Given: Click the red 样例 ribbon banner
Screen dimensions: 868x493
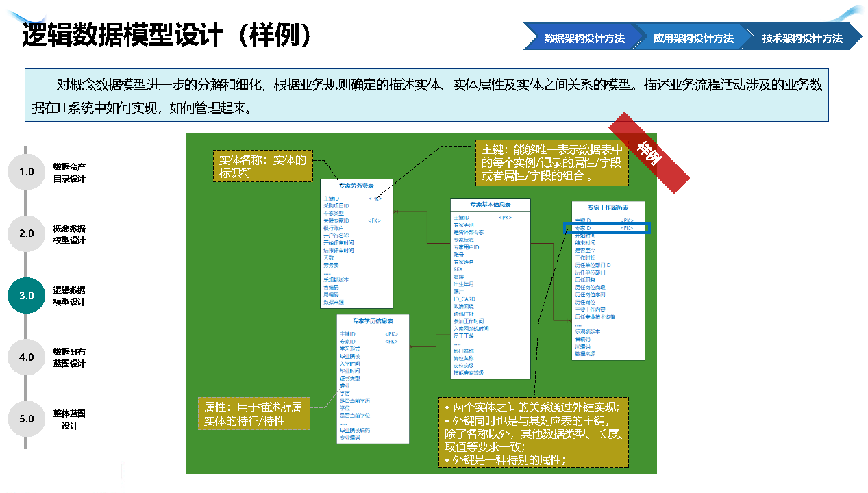Looking at the screenshot, I should 649,153.
